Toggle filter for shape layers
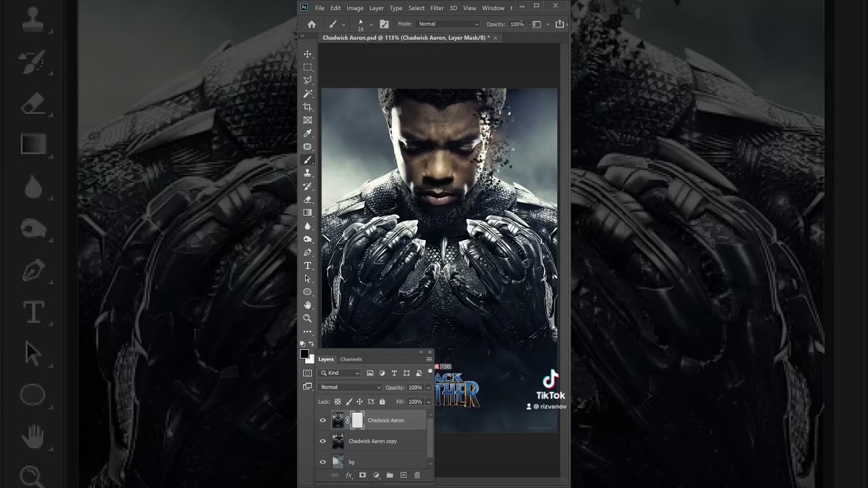 [x=406, y=373]
